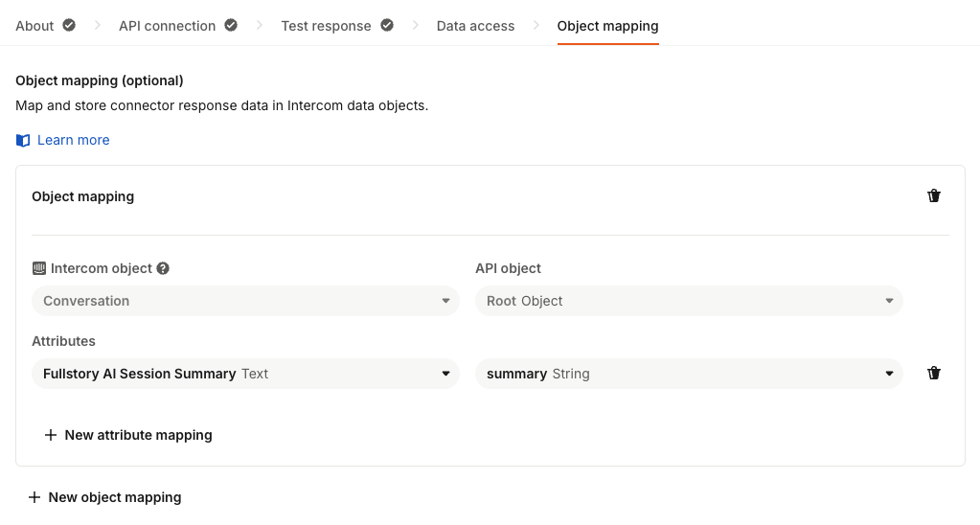Select the Object mapping tab
Viewport: 980px width, 525px height.
[x=607, y=26]
